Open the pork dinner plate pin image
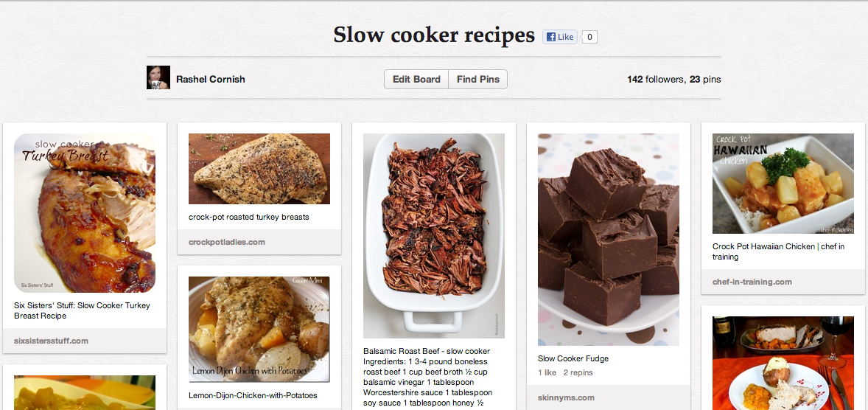868x410 pixels. pos(783,363)
